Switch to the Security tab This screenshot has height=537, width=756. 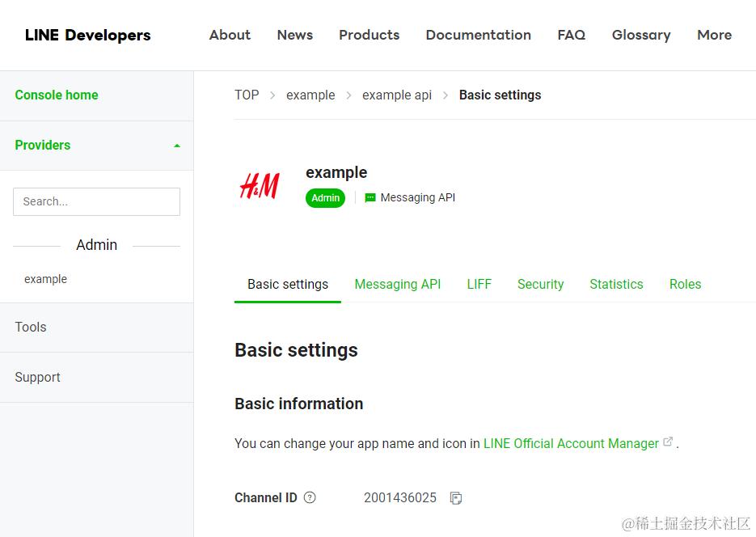[540, 285]
